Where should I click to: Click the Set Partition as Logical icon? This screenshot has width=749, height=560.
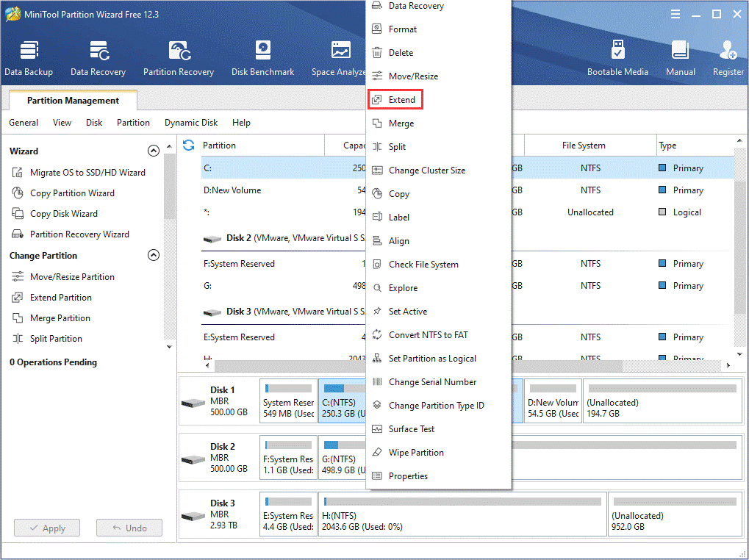coord(377,359)
